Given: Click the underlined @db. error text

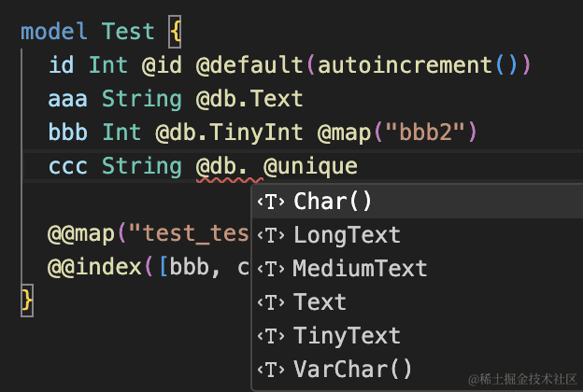Looking at the screenshot, I should click(x=216, y=167).
